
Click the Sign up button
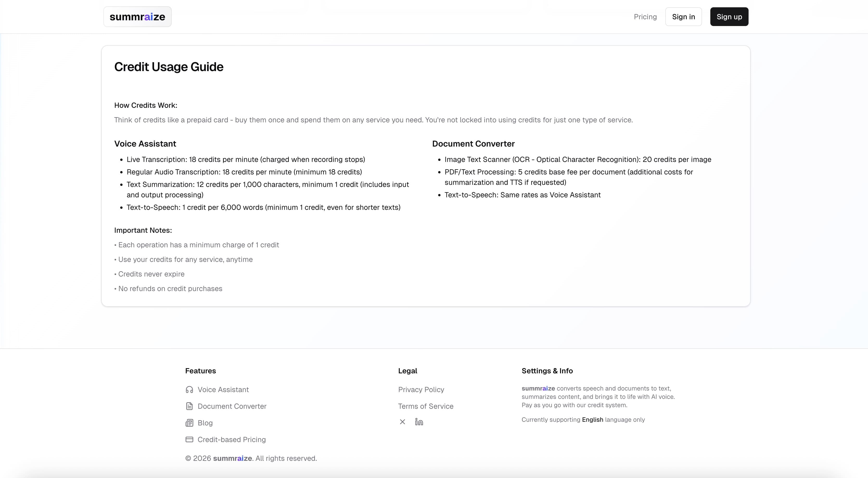point(729,16)
